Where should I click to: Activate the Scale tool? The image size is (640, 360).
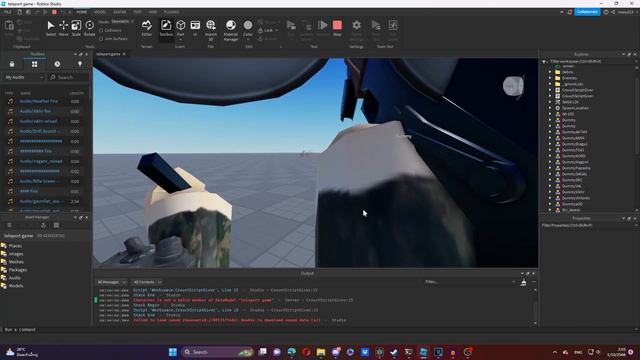(x=76, y=28)
